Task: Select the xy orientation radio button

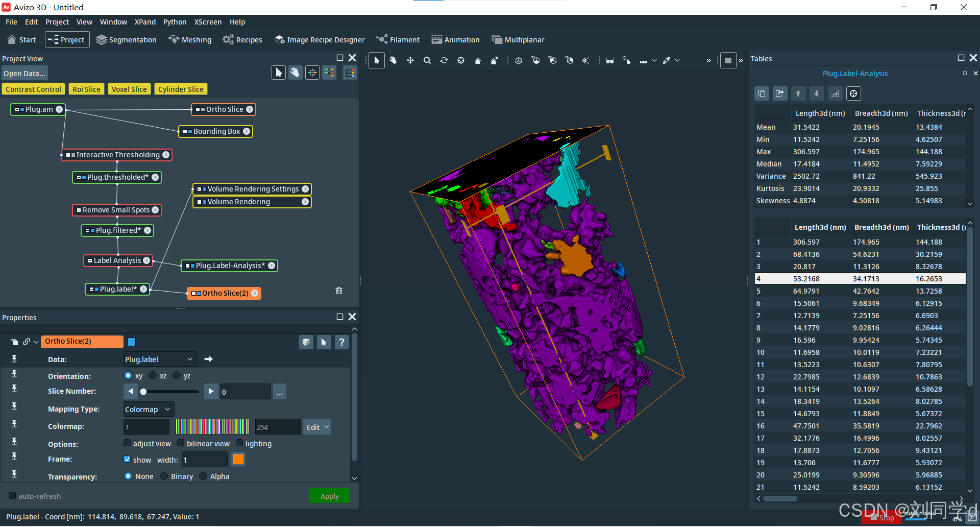Action: (x=128, y=375)
